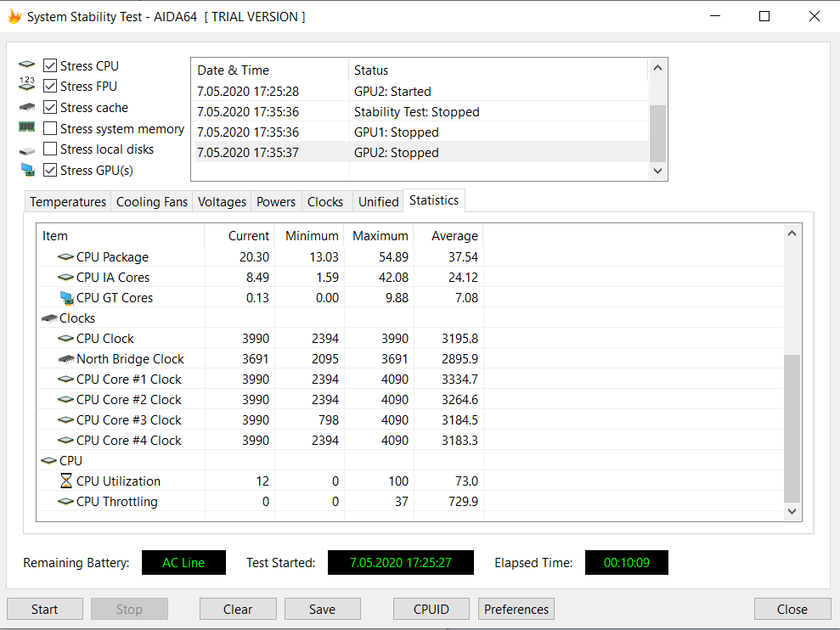The image size is (840, 630).
Task: Click the Maximum column header
Action: pyautogui.click(x=379, y=236)
